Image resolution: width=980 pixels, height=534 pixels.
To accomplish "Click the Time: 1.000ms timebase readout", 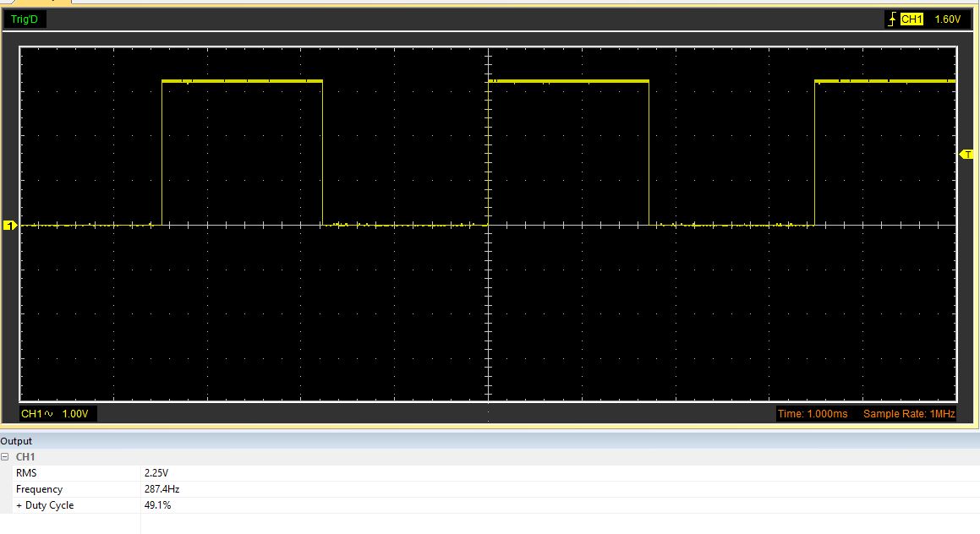I will coord(813,413).
